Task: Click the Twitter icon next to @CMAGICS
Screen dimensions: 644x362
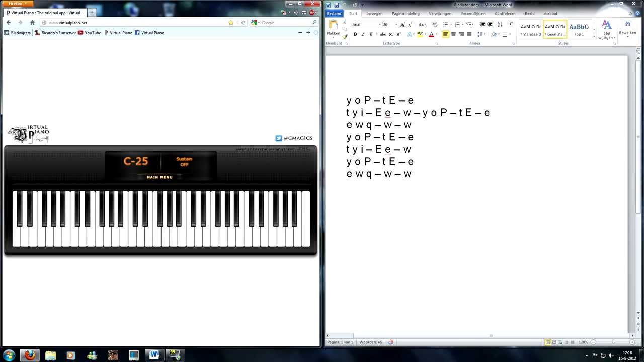Action: (279, 138)
